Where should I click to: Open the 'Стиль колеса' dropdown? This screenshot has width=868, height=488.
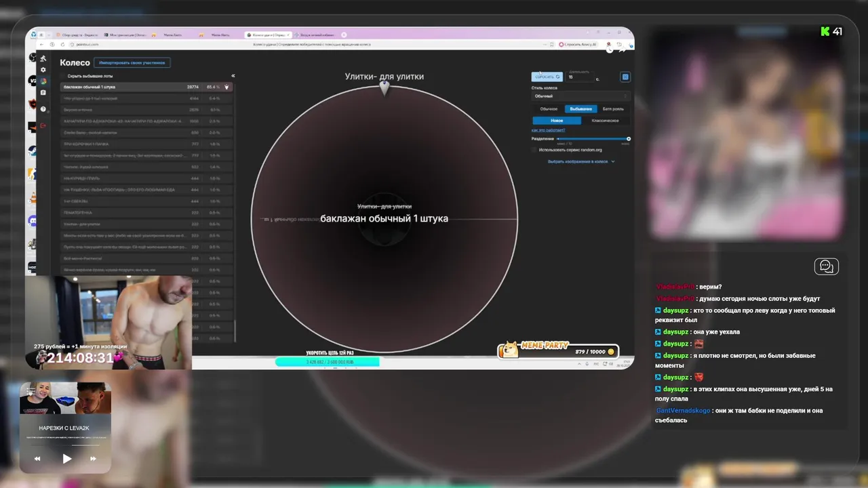(x=580, y=96)
